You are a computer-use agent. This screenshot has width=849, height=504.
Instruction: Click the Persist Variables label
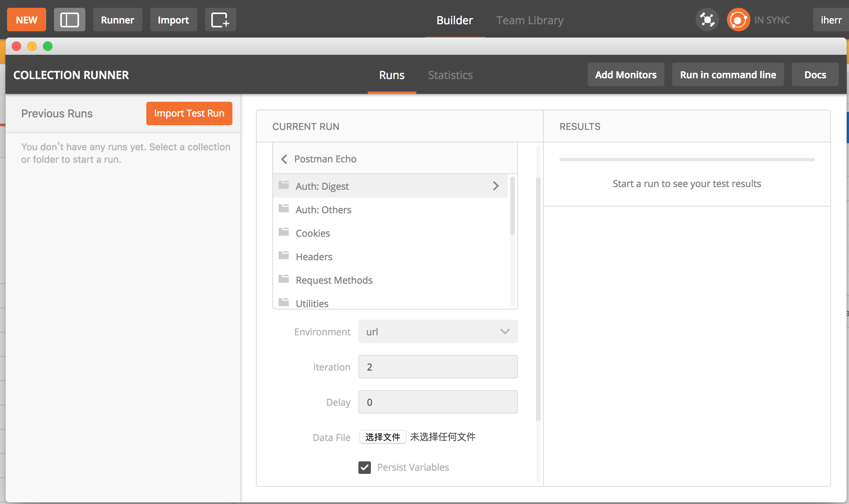click(413, 467)
